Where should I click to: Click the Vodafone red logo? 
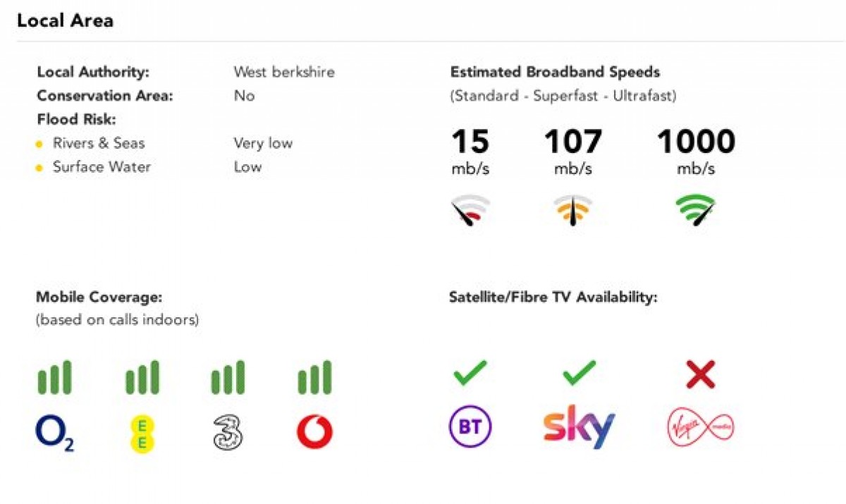pyautogui.click(x=314, y=432)
